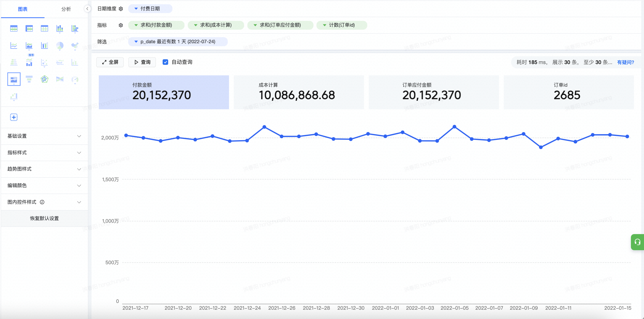
Task: Select the plain detail table chart icon
Action: click(44, 29)
